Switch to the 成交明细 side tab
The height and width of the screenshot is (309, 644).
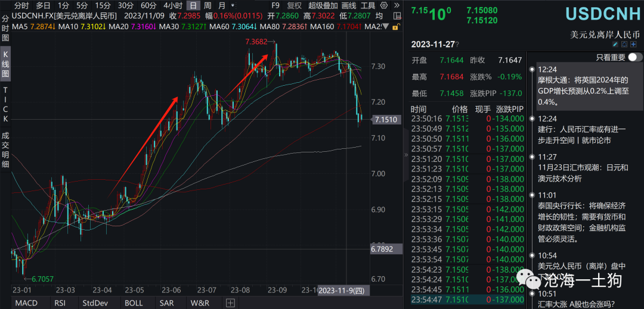[x=5, y=149]
